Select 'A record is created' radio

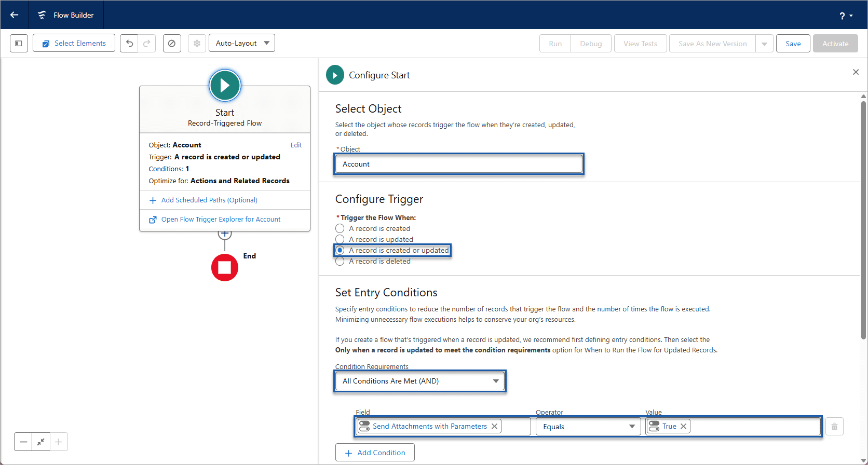tap(340, 228)
